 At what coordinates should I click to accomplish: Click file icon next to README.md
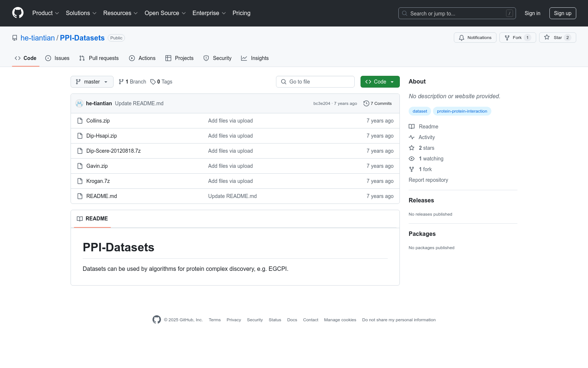point(80,196)
